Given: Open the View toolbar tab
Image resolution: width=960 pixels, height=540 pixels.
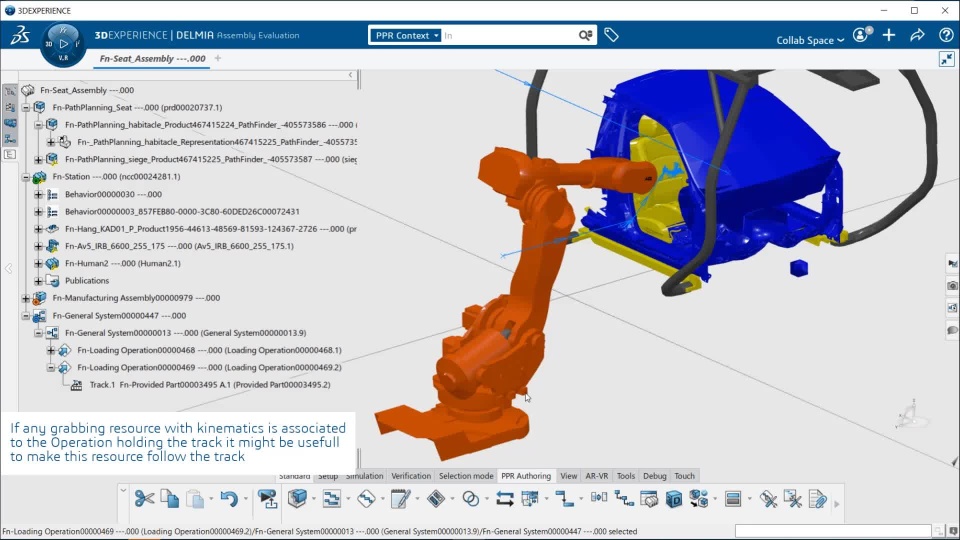Looking at the screenshot, I should 568,476.
